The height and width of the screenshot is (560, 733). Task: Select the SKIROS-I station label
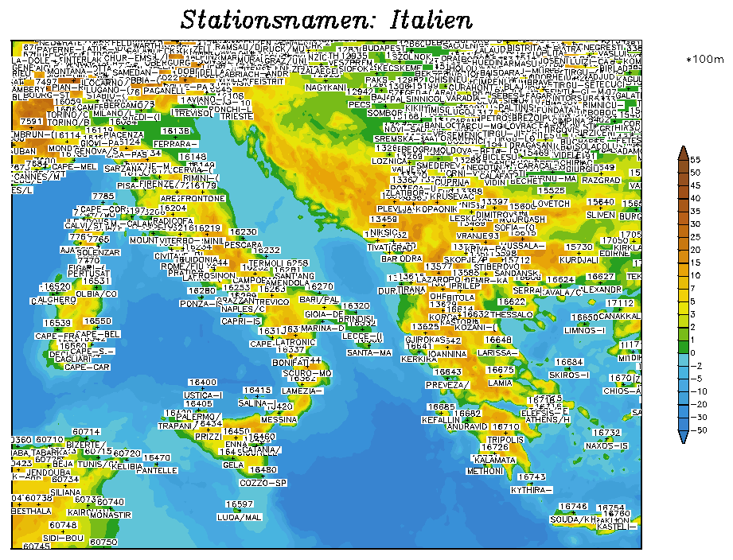[x=569, y=375]
